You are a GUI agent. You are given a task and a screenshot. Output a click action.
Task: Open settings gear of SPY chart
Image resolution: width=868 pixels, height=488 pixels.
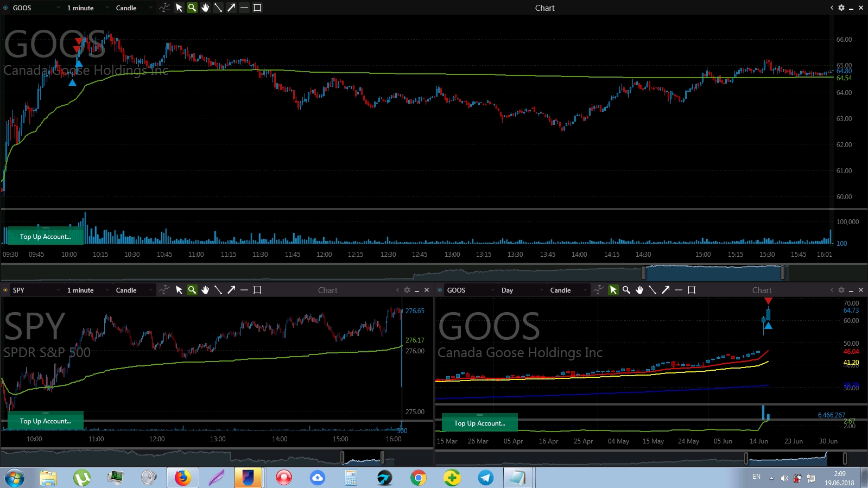407,290
